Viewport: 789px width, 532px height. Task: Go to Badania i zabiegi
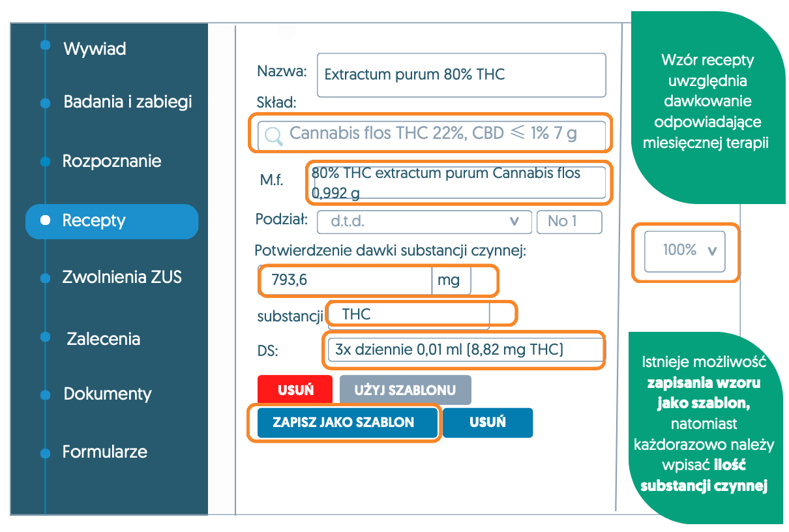click(127, 102)
